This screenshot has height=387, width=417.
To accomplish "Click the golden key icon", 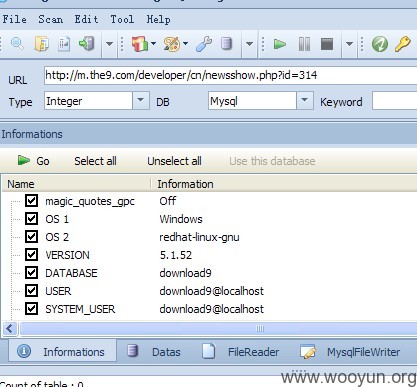I will pos(403,44).
